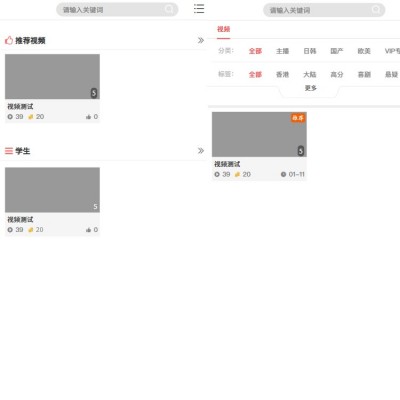The width and height of the screenshot is (400, 400).
Task: Click the thumbs-up icon beside 推荐视频
Action: [x=9, y=40]
